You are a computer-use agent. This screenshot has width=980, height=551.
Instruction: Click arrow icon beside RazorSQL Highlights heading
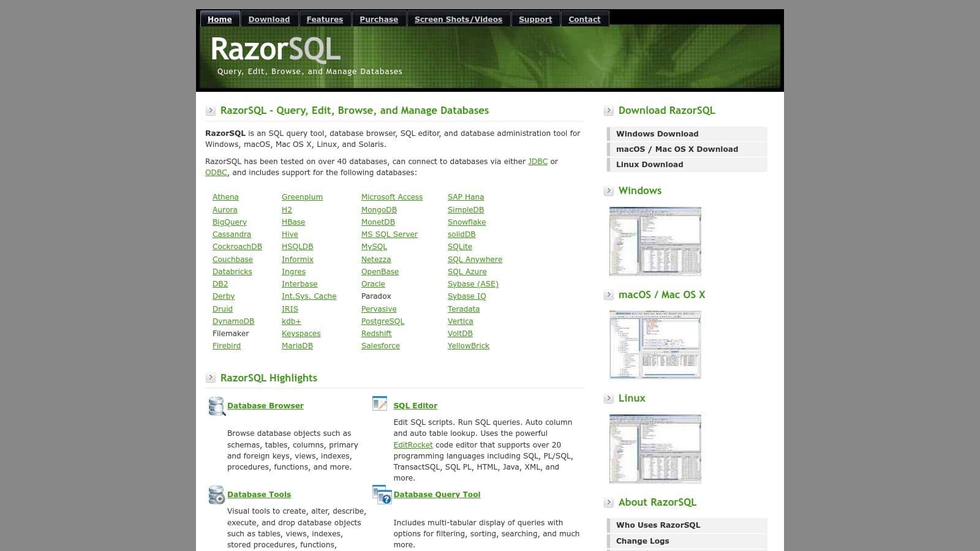coord(211,378)
